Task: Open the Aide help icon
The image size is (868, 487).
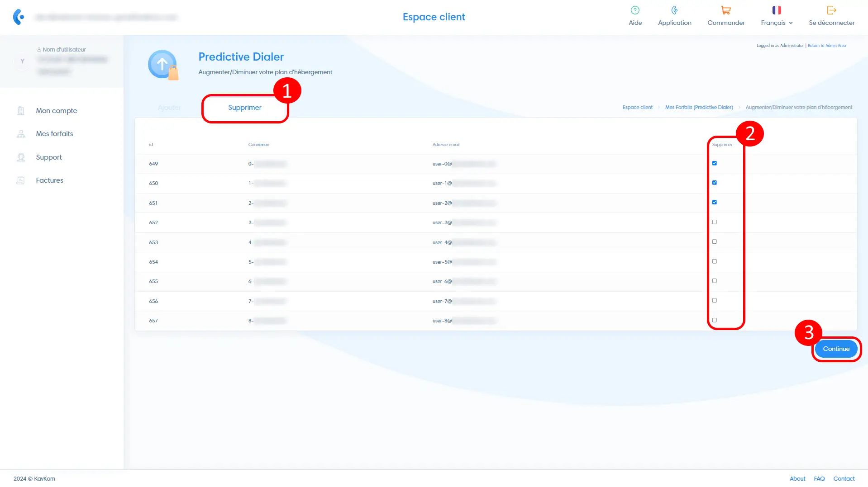Action: (635, 10)
